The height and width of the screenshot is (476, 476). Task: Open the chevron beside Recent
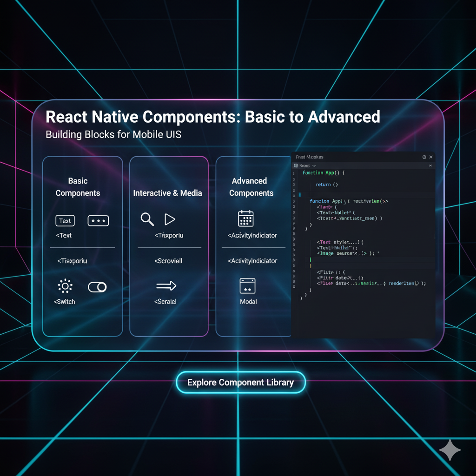(x=314, y=165)
